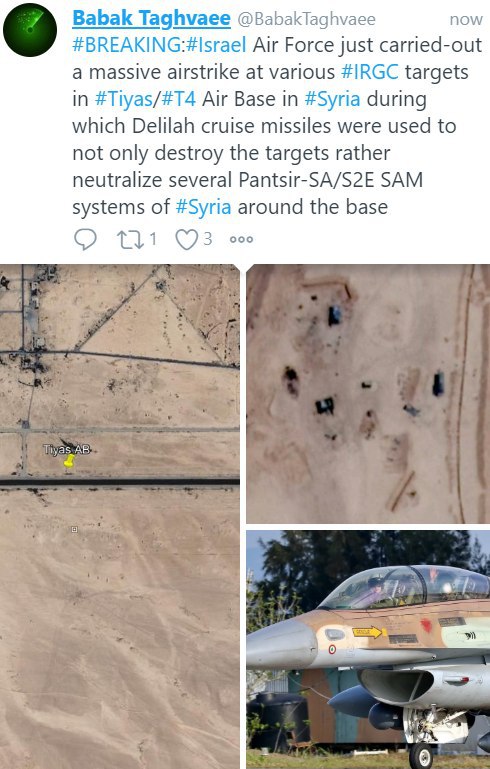Open the #T4 hashtag

179,99
